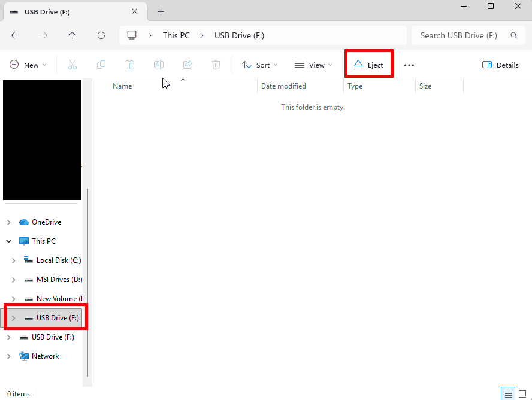The image size is (532, 400).
Task: Toggle the Details pane
Action: coord(500,65)
